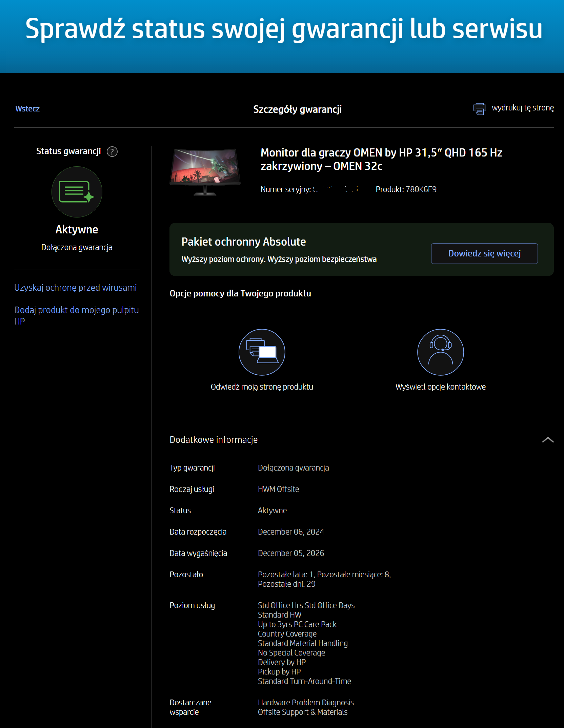Click 'Standard Turn-Around-Time' service level line
The height and width of the screenshot is (728, 564).
click(304, 681)
